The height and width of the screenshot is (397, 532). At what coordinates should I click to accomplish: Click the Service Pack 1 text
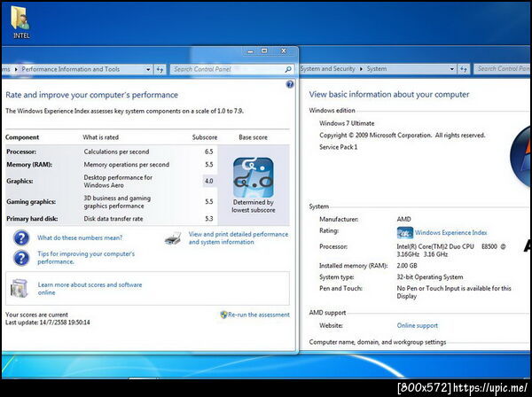(339, 147)
